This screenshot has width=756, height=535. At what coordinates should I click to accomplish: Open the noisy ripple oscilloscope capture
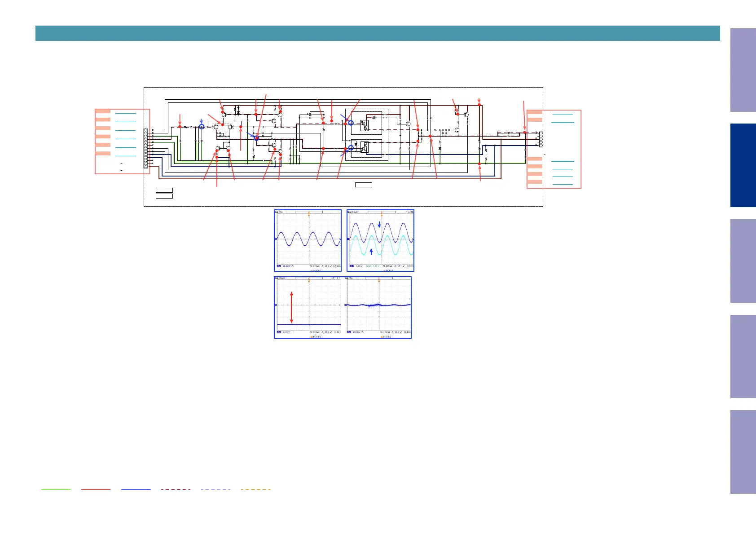point(379,307)
